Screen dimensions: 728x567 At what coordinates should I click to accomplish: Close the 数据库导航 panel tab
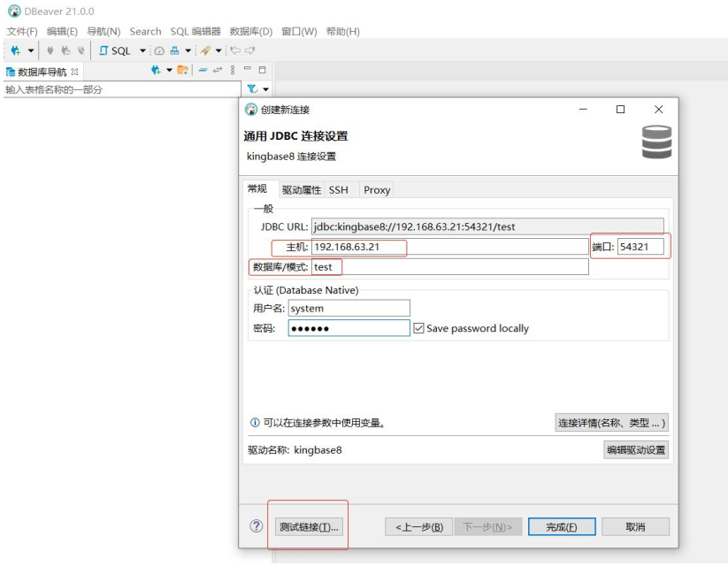(x=75, y=72)
